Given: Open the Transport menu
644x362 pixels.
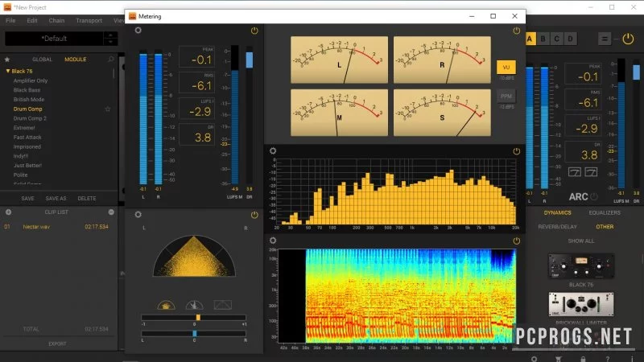Looking at the screenshot, I should point(89,21).
